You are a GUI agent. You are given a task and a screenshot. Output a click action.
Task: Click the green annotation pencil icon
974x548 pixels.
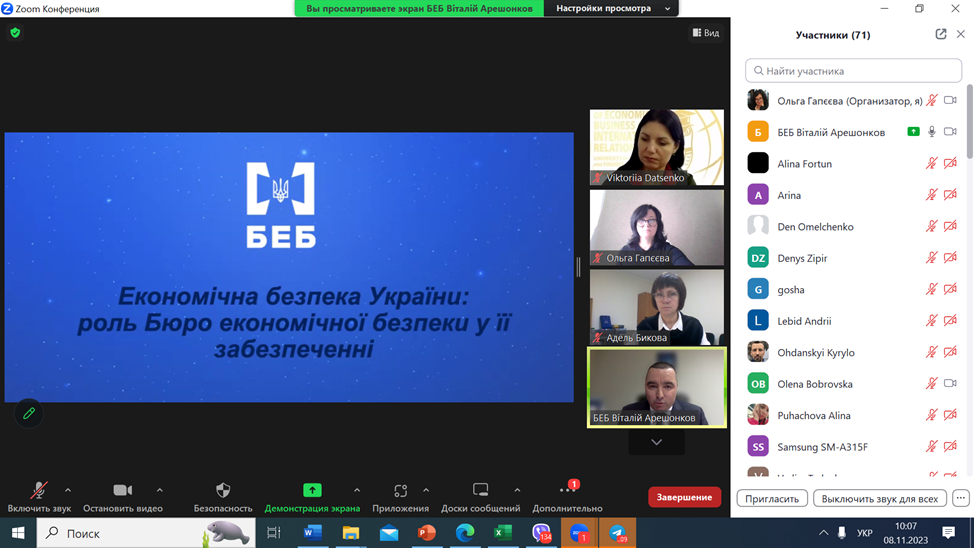(29, 413)
